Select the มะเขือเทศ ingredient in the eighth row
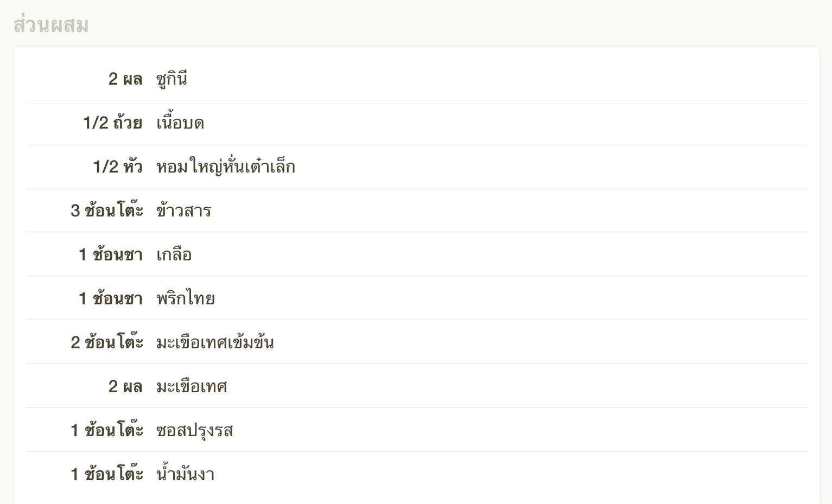Screen dimensions: 832x504 [192, 387]
